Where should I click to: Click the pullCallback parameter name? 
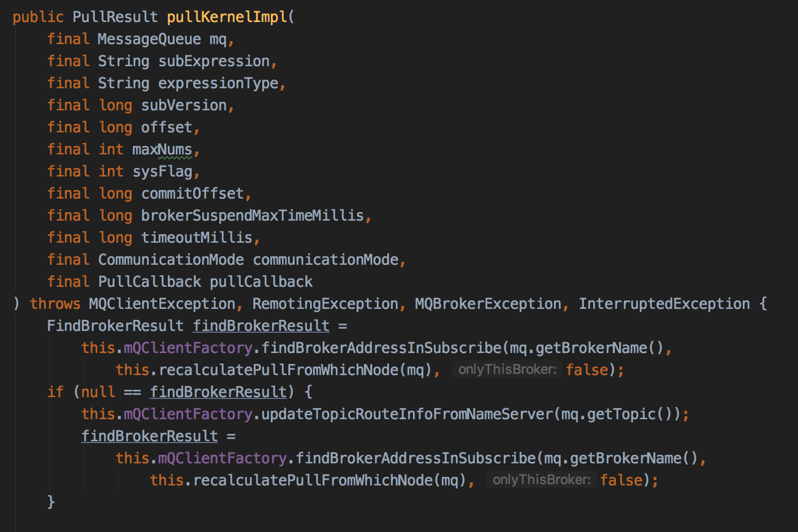pos(261,282)
